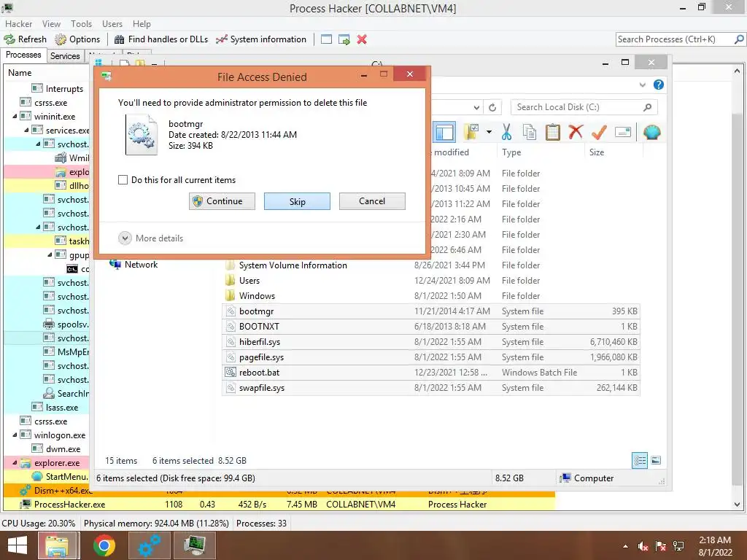The height and width of the screenshot is (560, 747).
Task: Click the email envelope icon in Explorer toolbar
Action: coord(623,132)
